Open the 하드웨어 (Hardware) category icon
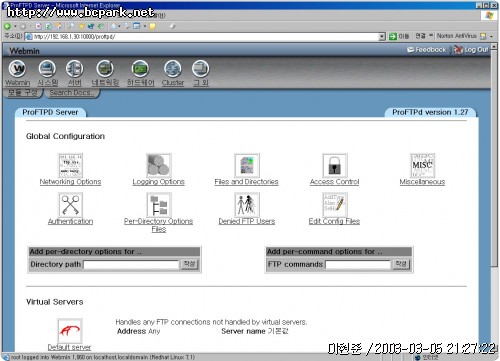The width and height of the screenshot is (500, 361). pos(140,69)
